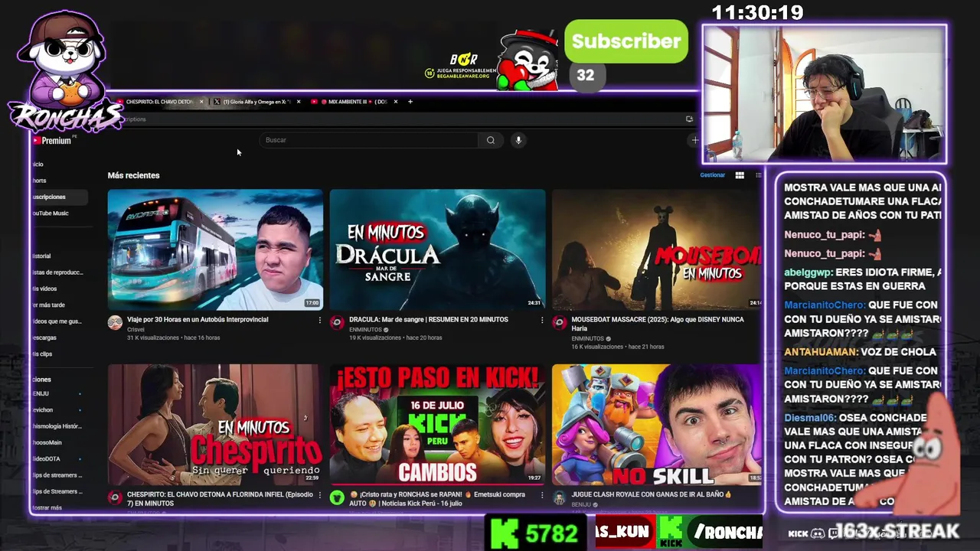The image size is (980, 551).
Task: Click title MOUSEBOAT MASSACRE (2025)
Action: (x=658, y=324)
